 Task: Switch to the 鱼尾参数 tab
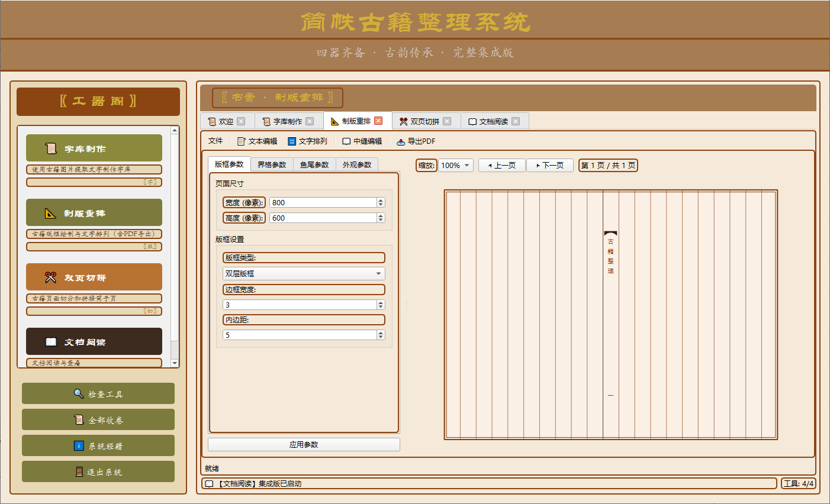pyautogui.click(x=314, y=164)
